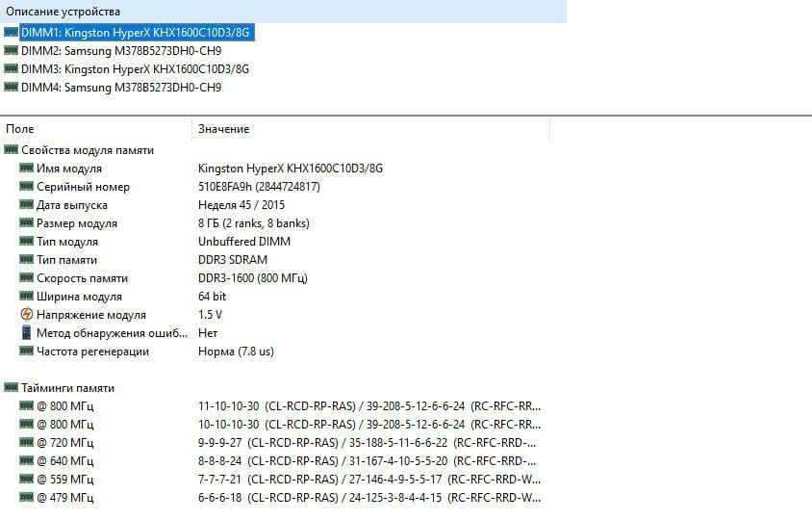Click icon beside 'Дата выпуска'
The height and width of the screenshot is (520, 812).
pos(26,204)
